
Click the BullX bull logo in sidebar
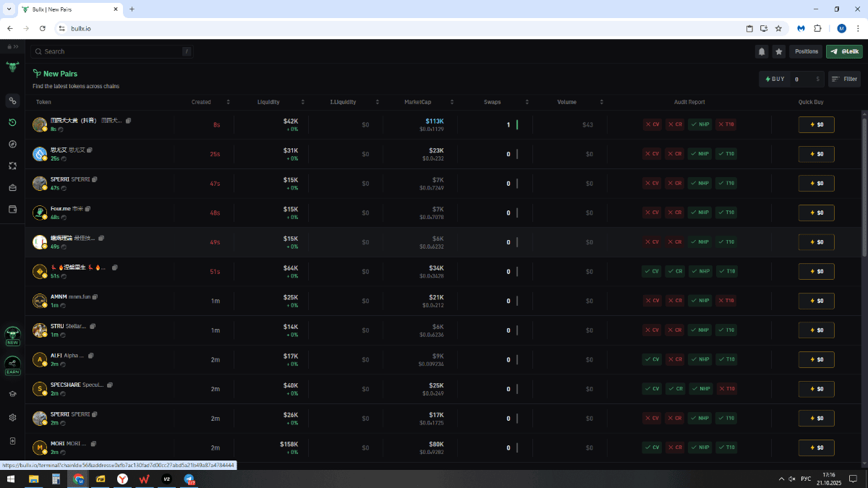[12, 67]
